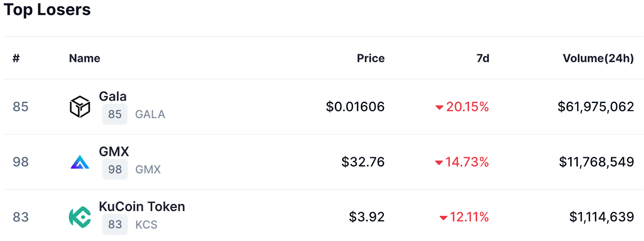The height and width of the screenshot is (241, 644).
Task: Click the KCS rank 83 badge
Action: [115, 225]
